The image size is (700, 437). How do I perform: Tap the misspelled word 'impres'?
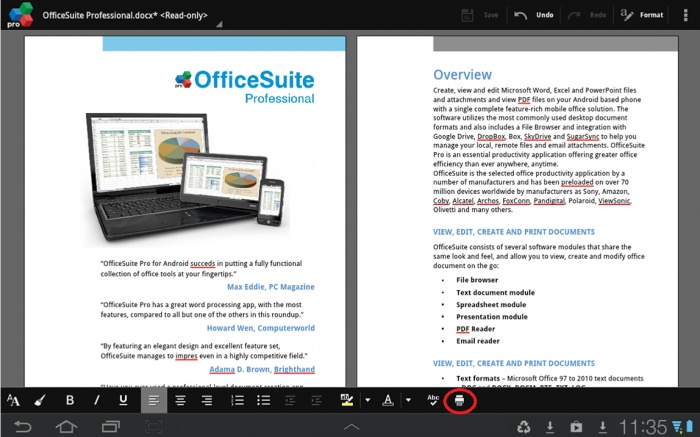click(x=186, y=356)
